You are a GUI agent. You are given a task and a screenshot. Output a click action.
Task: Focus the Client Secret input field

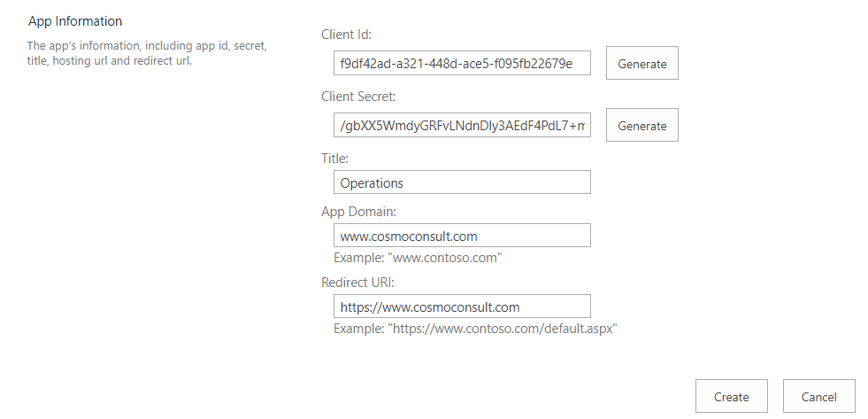462,126
